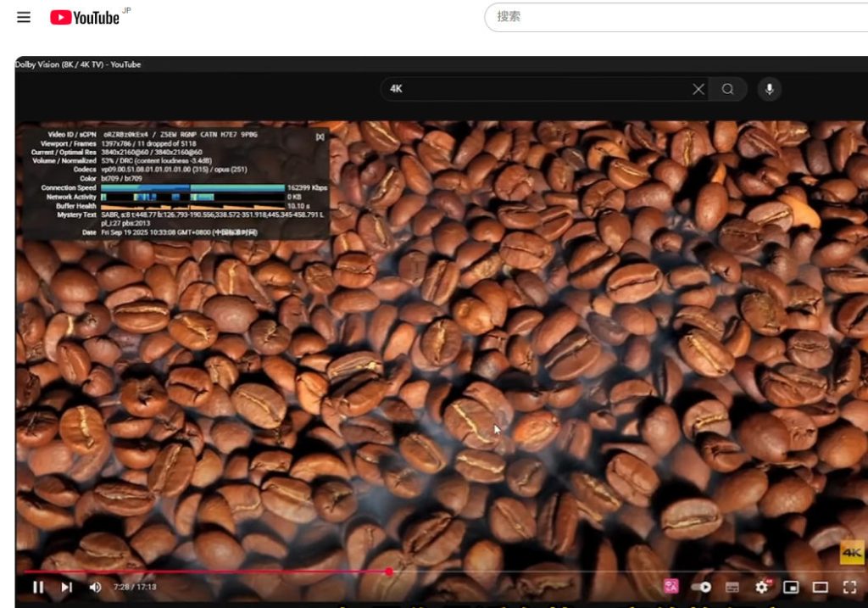Image resolution: width=868 pixels, height=608 pixels.
Task: Run search with the magnifier button
Action: point(728,89)
